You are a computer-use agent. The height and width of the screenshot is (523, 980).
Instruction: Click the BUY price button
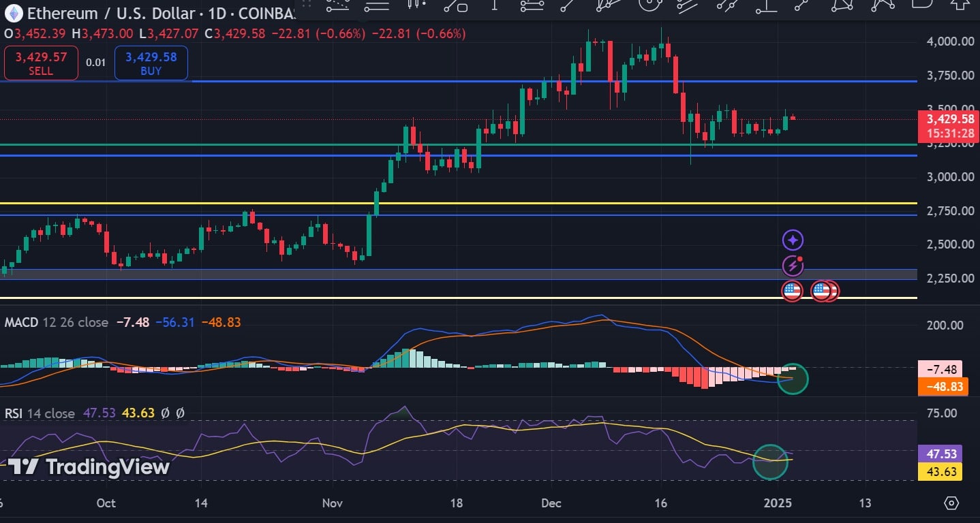click(x=151, y=63)
